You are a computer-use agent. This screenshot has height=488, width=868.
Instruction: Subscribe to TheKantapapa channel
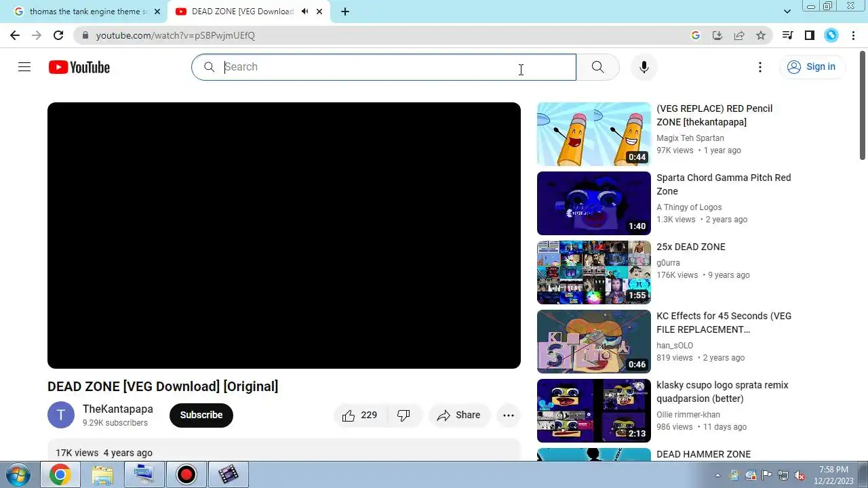tap(201, 415)
